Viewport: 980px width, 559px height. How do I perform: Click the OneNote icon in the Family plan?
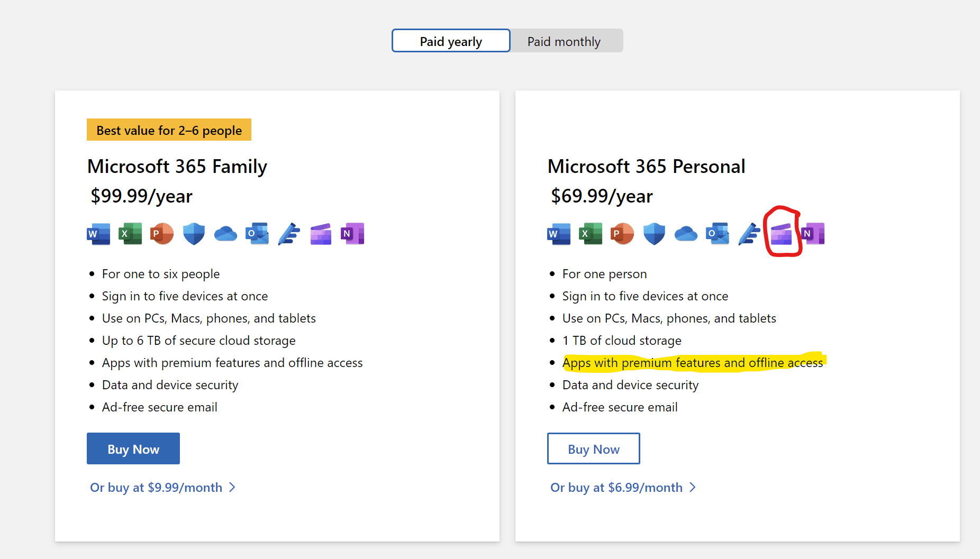coord(352,234)
